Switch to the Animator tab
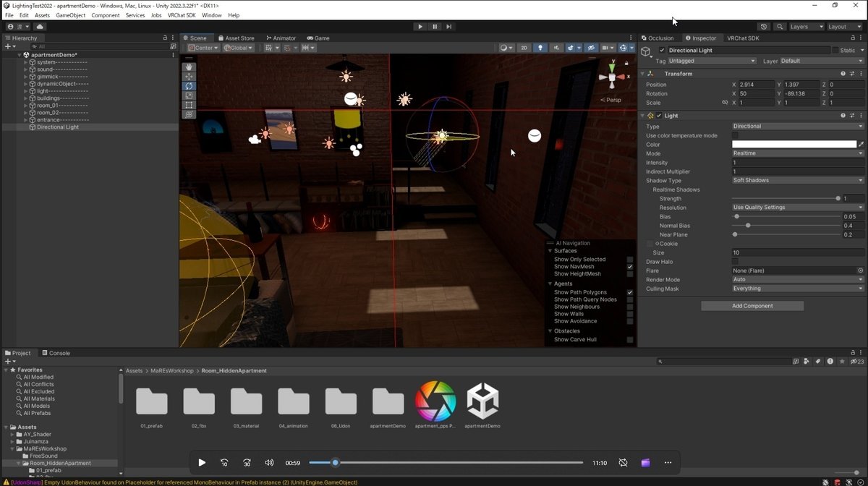 (281, 38)
